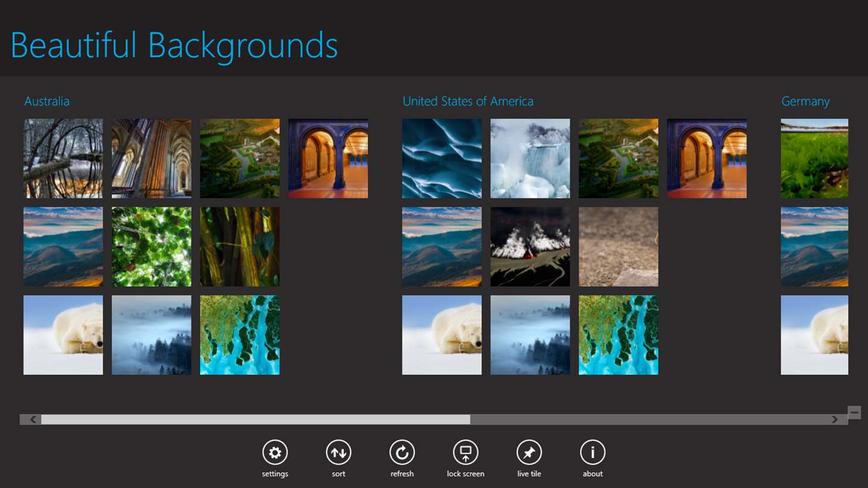Screen dimensions: 868x488
Task: Select Australia's cathedral interior thumbnail
Action: tap(151, 158)
